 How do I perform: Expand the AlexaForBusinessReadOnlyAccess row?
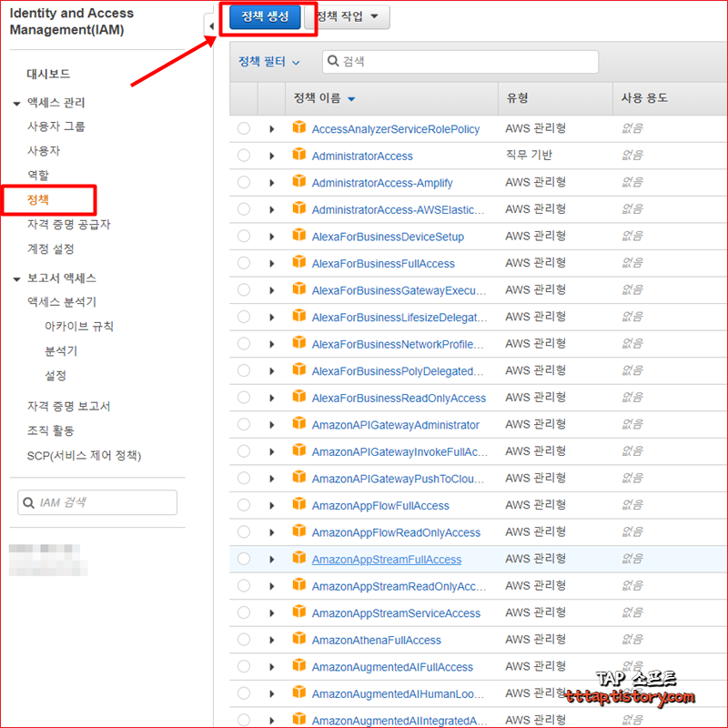[271, 398]
